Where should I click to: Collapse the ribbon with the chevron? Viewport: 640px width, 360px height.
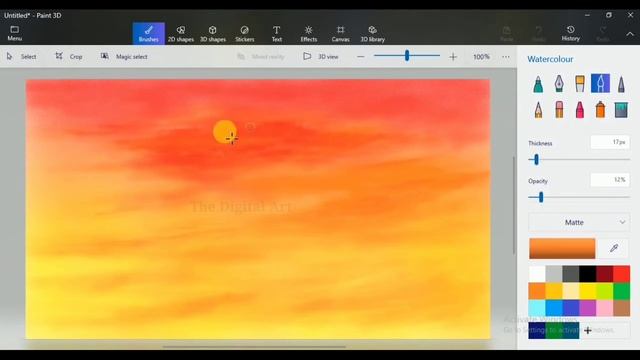(630, 34)
